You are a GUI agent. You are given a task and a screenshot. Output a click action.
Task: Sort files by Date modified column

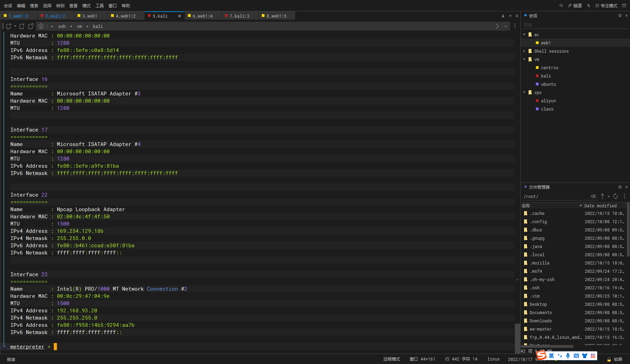click(604, 206)
